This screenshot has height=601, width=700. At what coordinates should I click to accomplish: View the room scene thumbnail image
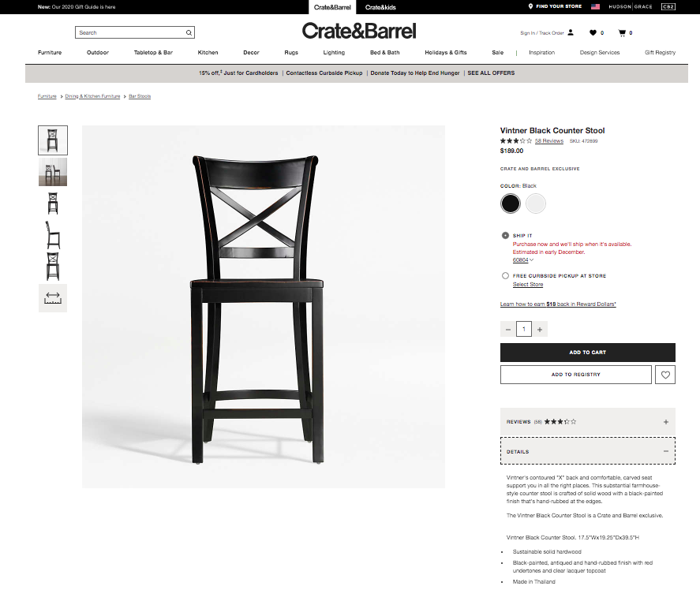tap(53, 172)
